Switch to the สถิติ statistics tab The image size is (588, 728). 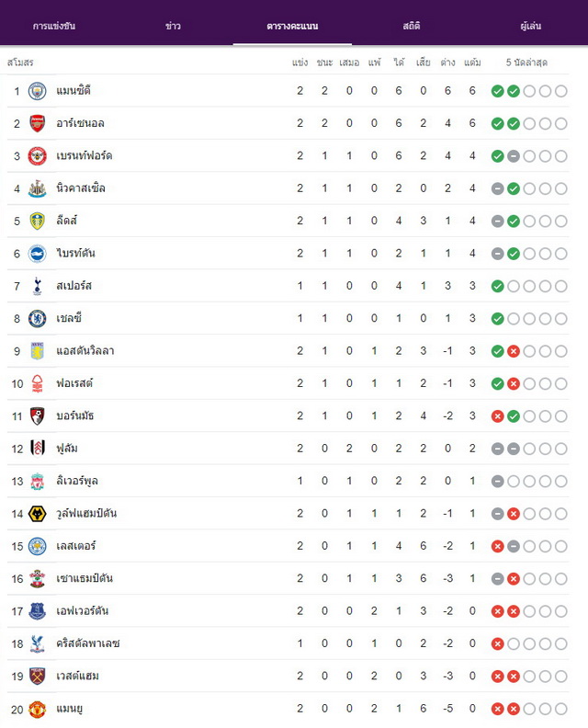point(412,26)
